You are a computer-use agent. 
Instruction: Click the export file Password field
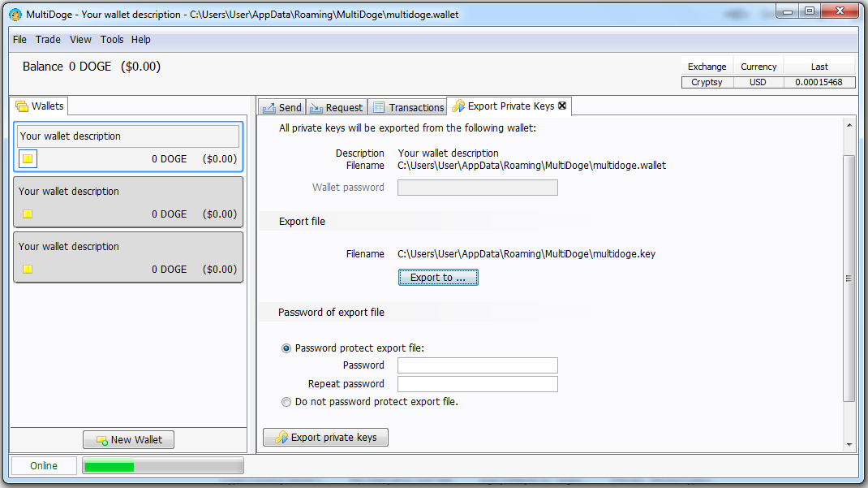(x=477, y=365)
